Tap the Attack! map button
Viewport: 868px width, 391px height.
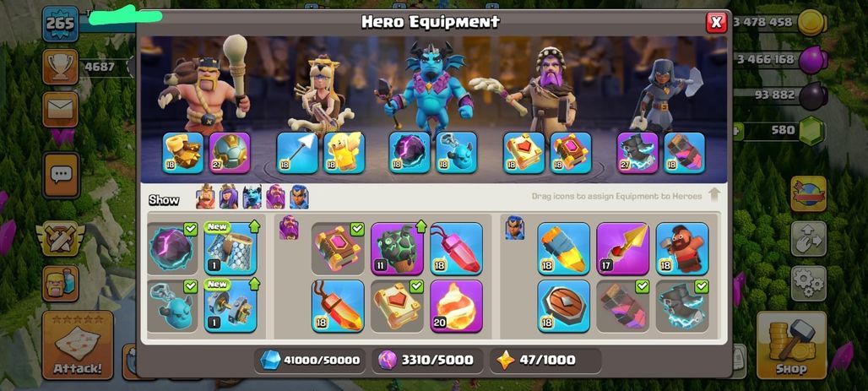click(78, 345)
